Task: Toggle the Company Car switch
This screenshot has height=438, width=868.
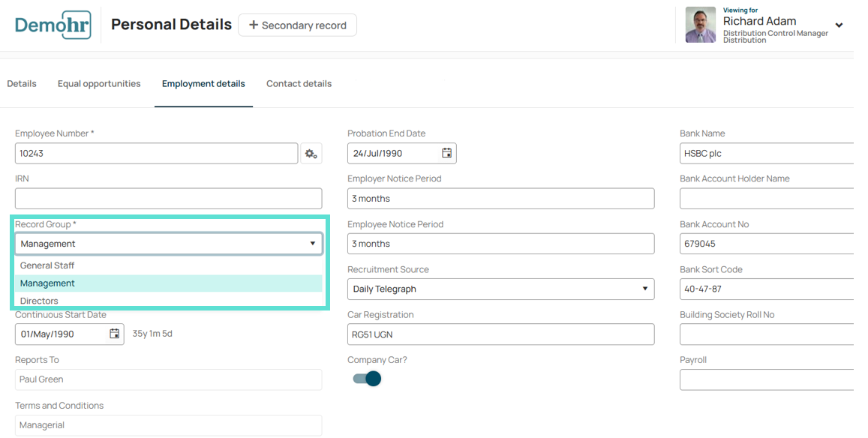Action: (367, 379)
